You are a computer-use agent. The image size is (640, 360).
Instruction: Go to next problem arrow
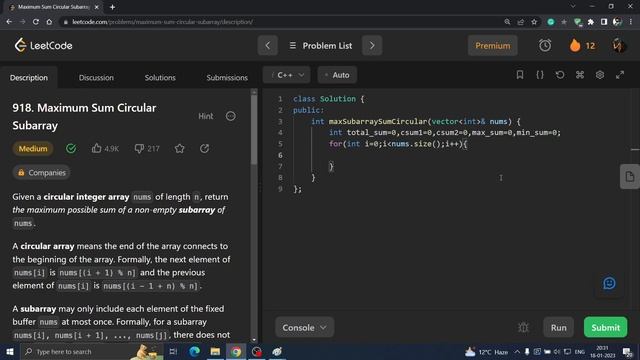pos(372,45)
